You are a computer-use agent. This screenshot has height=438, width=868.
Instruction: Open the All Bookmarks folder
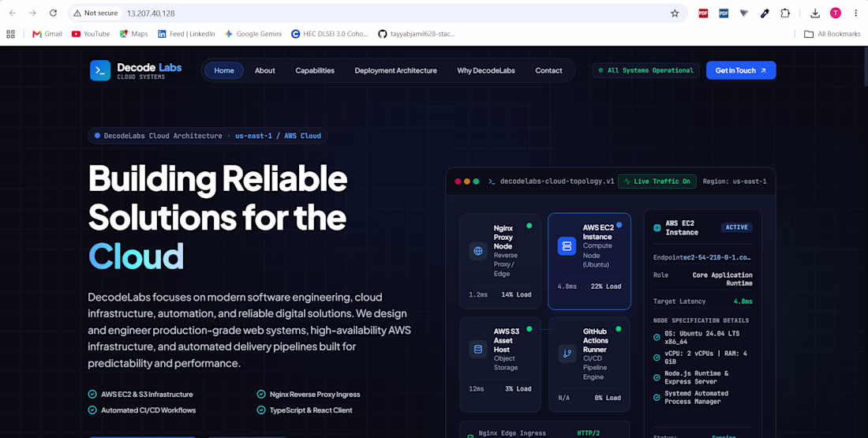(832, 34)
